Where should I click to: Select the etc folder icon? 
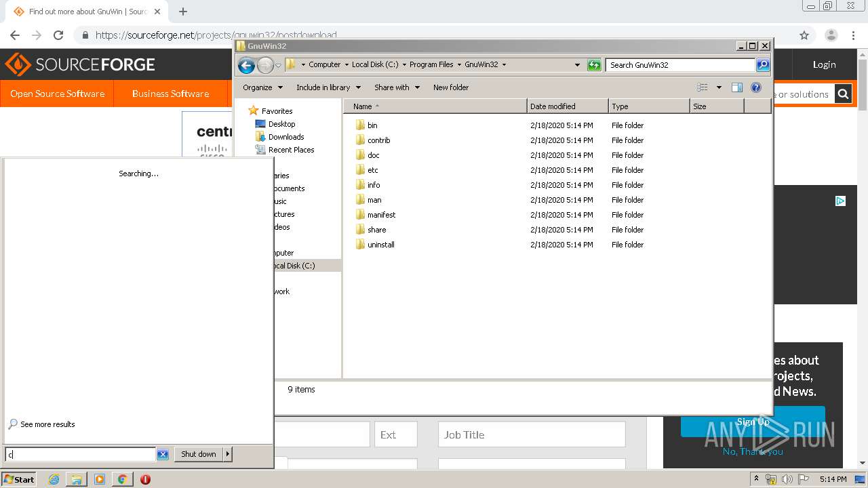[x=360, y=170]
